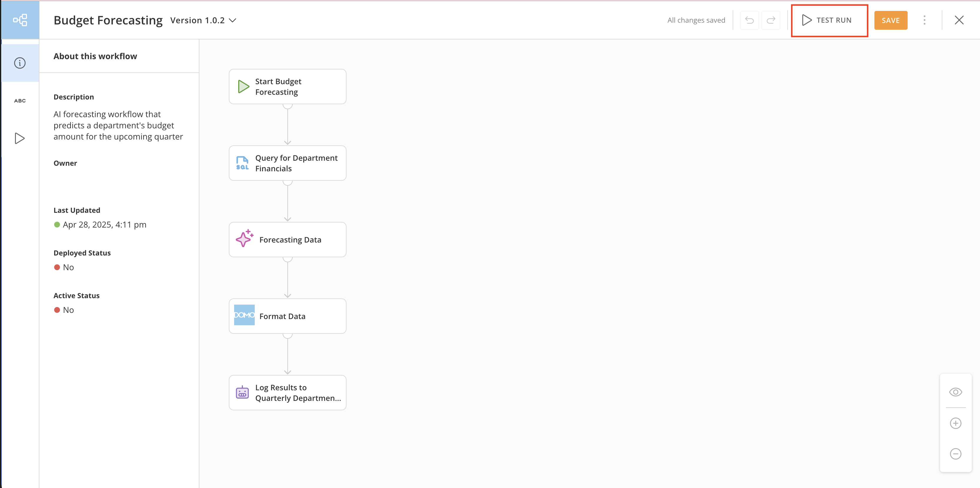980x488 pixels.
Task: Click the undo arrow button
Action: tap(749, 20)
